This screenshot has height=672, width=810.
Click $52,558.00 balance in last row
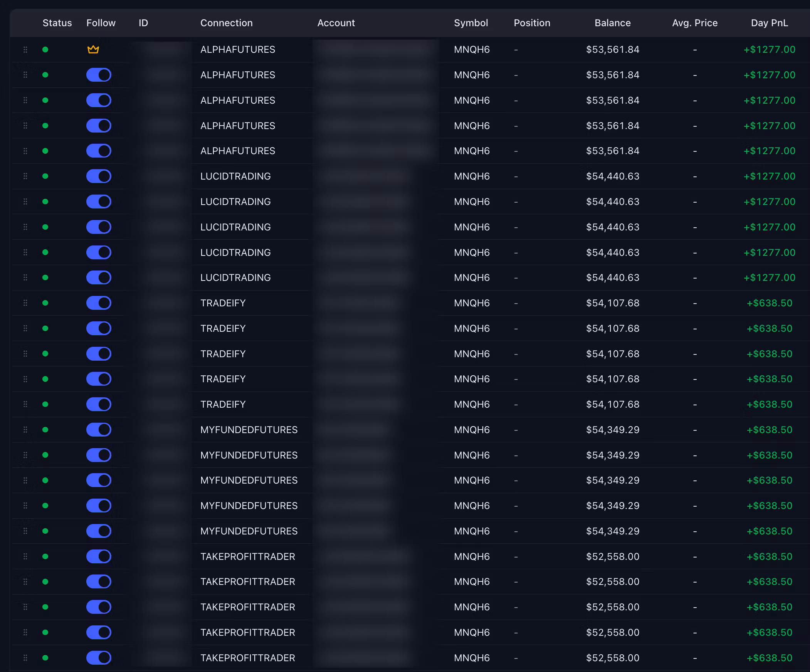(x=613, y=658)
